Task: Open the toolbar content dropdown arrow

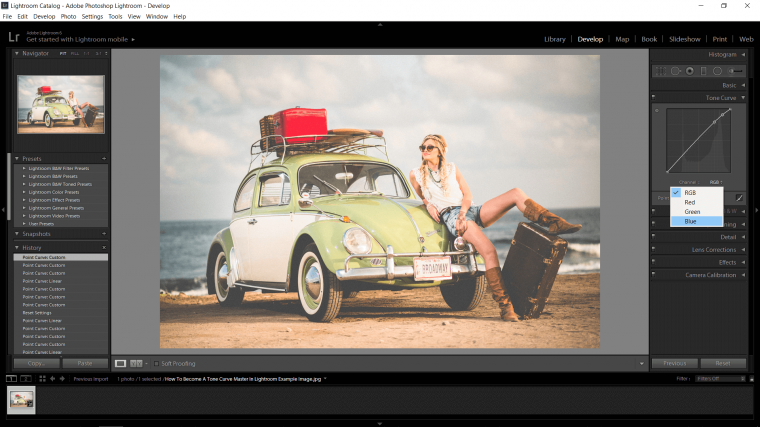Action: coord(642,364)
